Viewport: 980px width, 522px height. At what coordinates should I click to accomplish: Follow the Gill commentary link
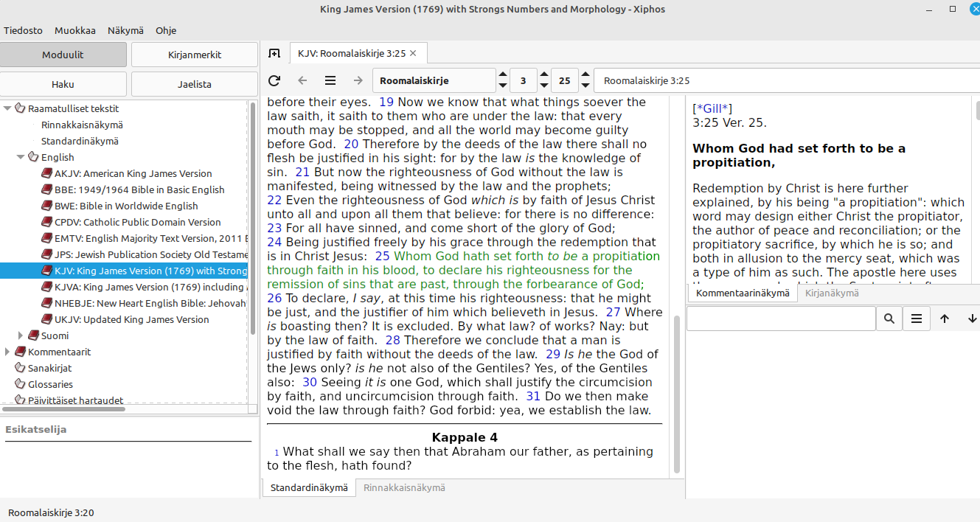pyautogui.click(x=712, y=108)
